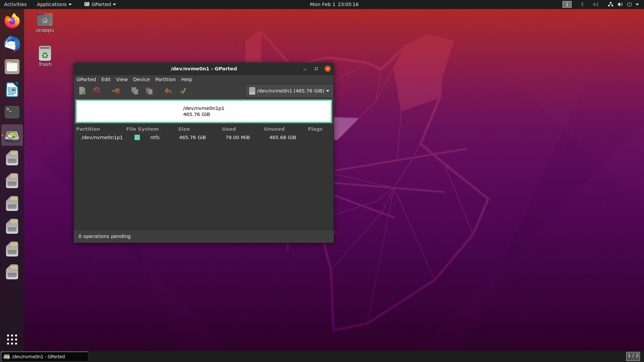Click the 1 / 2 workspace switcher

(633, 356)
